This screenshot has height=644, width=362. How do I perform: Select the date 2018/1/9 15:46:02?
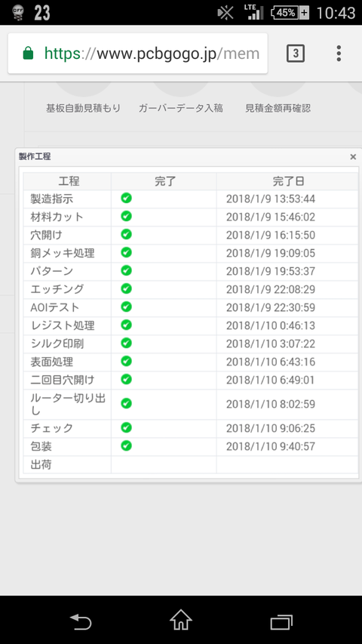[271, 217]
